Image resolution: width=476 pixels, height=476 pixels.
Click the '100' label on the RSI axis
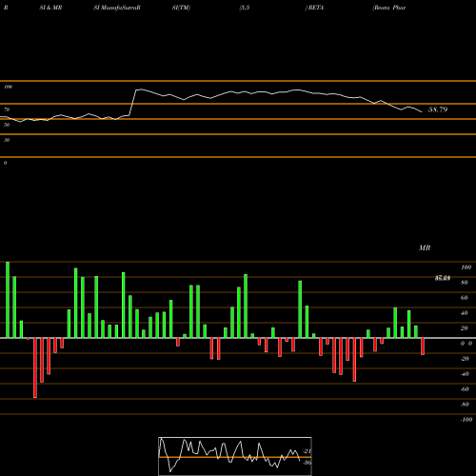click(x=8, y=87)
